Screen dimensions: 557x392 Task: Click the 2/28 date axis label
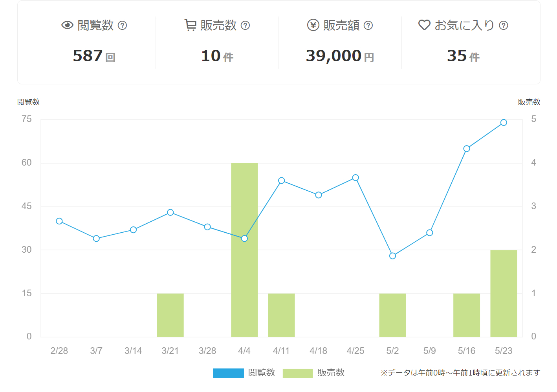tap(59, 351)
